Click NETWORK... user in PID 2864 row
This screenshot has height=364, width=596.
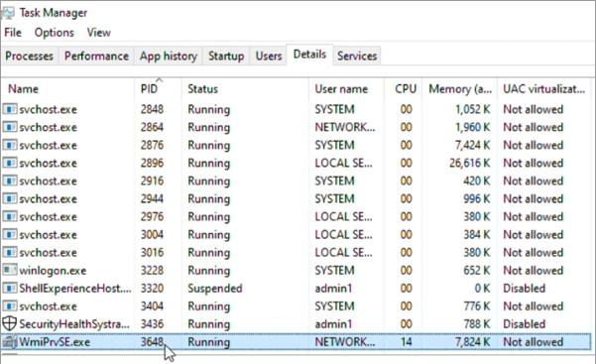(x=345, y=127)
